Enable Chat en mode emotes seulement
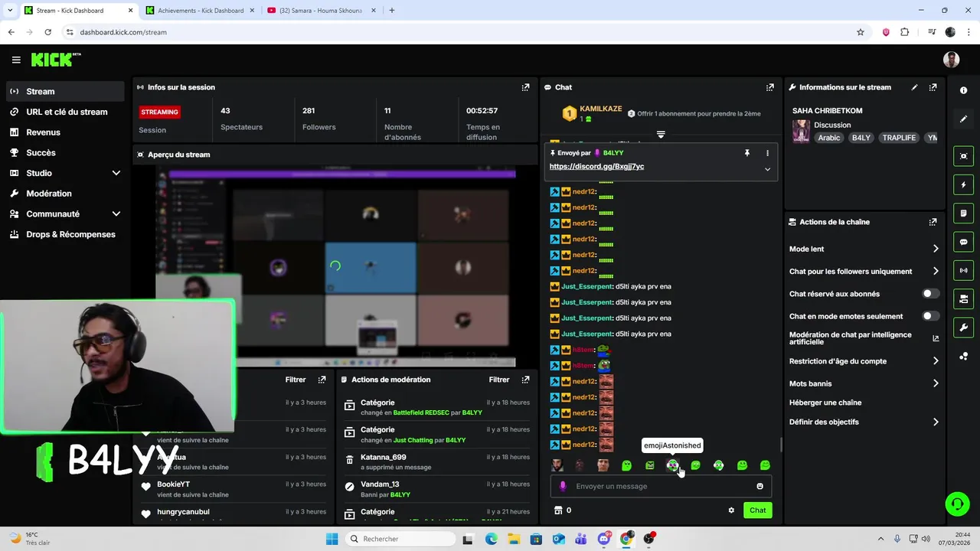This screenshot has width=980, height=551. pyautogui.click(x=930, y=316)
